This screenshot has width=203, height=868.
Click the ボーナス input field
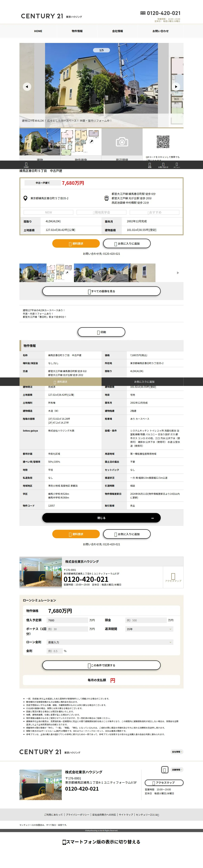pos(67,629)
